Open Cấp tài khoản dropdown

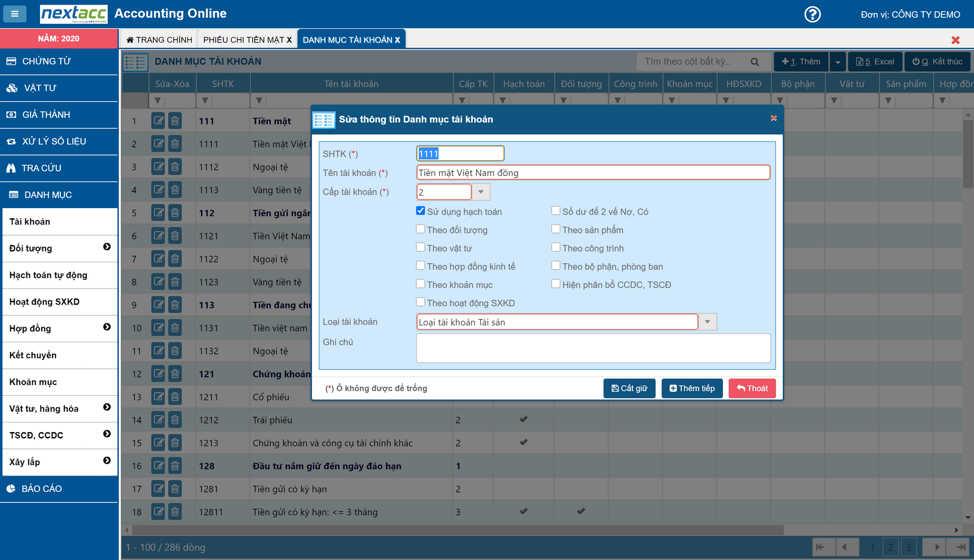click(481, 192)
